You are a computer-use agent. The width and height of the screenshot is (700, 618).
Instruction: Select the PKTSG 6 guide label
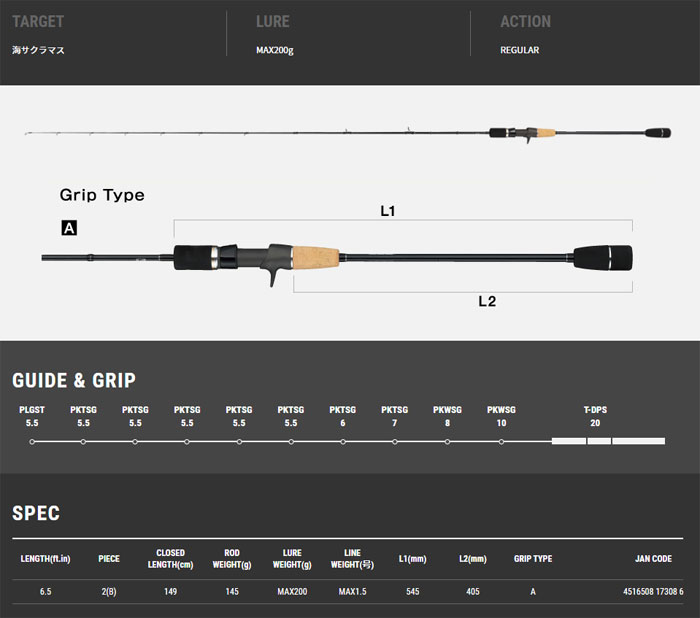(343, 416)
